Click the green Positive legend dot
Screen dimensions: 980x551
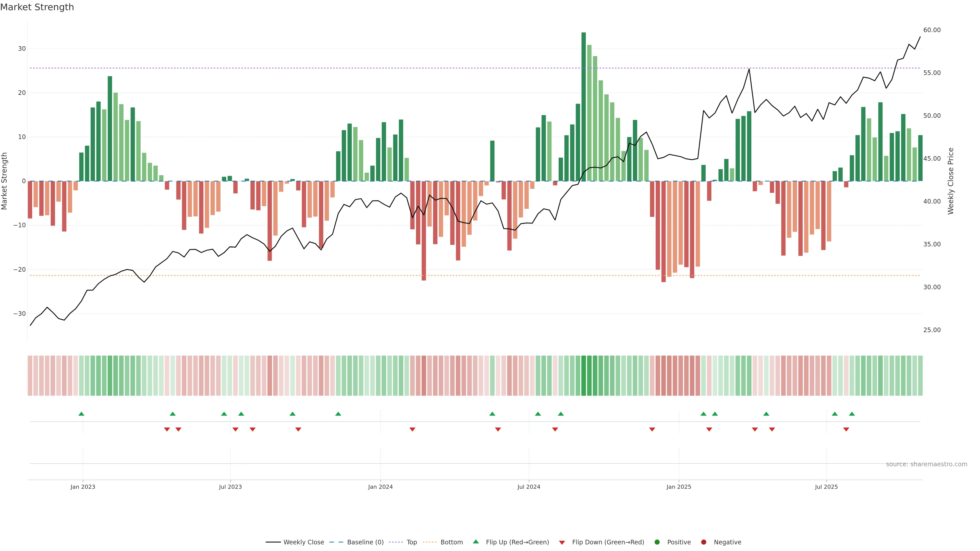(657, 542)
